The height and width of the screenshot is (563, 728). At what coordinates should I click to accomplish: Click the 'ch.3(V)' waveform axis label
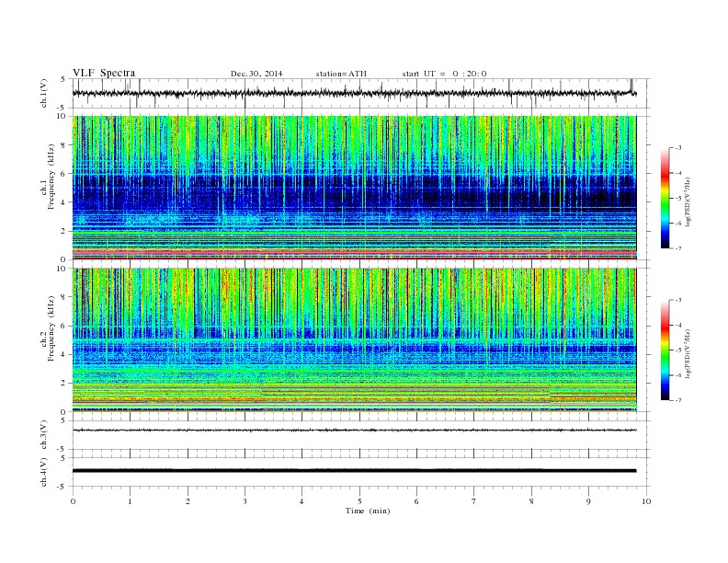point(44,435)
